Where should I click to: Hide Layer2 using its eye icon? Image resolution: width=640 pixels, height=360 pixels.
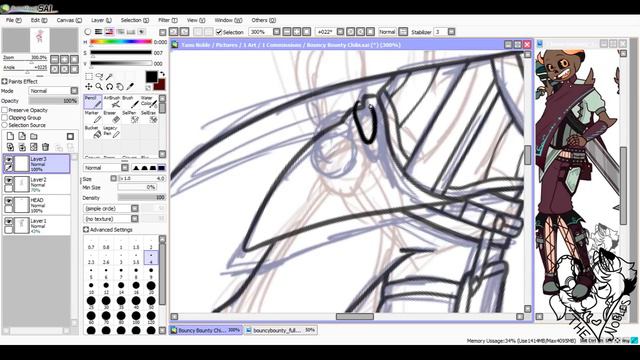[9, 180]
